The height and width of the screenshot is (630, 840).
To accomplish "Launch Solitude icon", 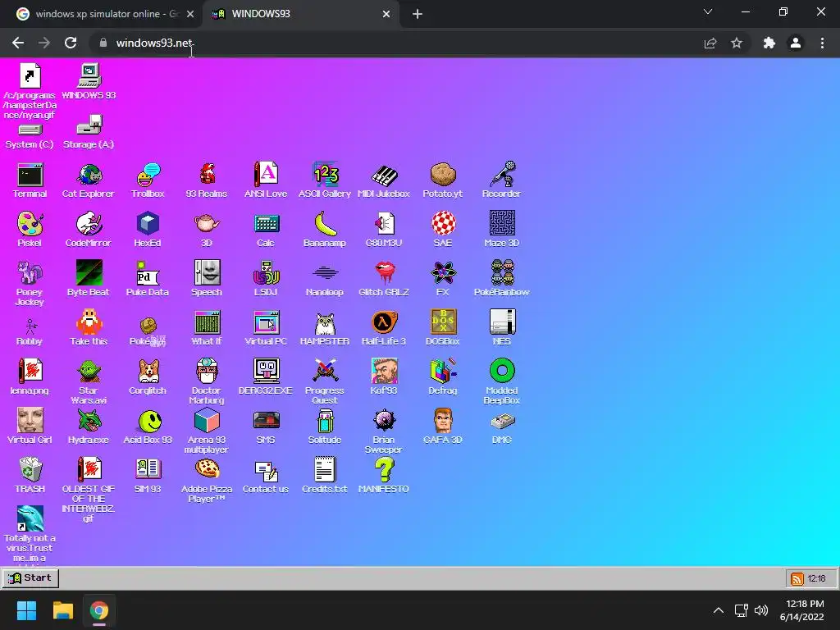I will [325, 427].
